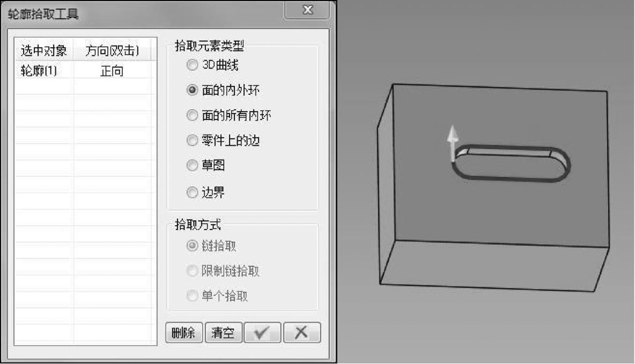The image size is (635, 364).
Task: Click the 删除 button
Action: [x=184, y=333]
